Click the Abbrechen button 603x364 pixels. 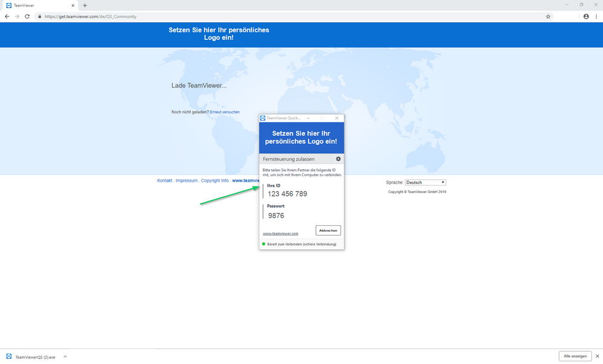click(328, 230)
